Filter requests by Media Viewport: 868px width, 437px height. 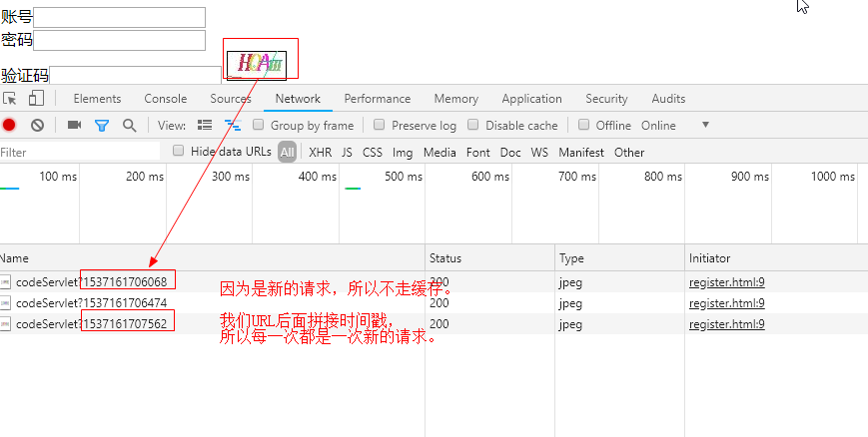[x=439, y=152]
